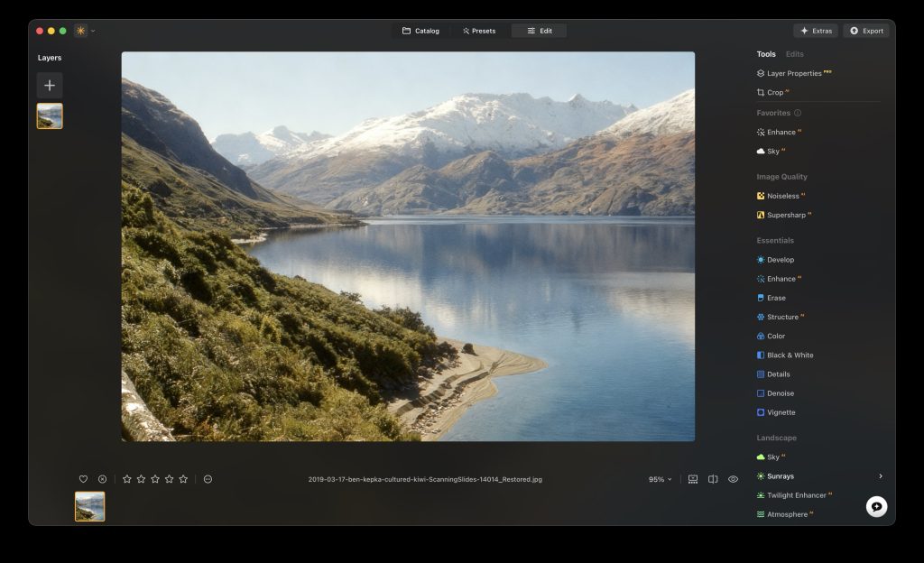The height and width of the screenshot is (563, 924).
Task: Mark the photo as a favorite
Action: pyautogui.click(x=83, y=478)
